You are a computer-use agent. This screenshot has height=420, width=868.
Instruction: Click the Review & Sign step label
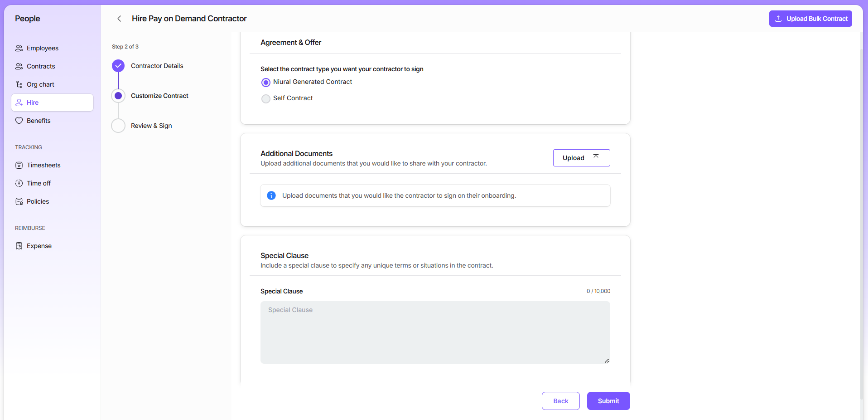point(151,126)
